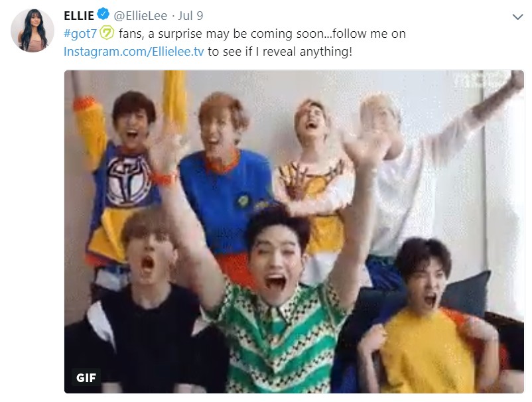Click the green GOT7 hashtag emoji icon
The height and width of the screenshot is (402, 532).
107,33
